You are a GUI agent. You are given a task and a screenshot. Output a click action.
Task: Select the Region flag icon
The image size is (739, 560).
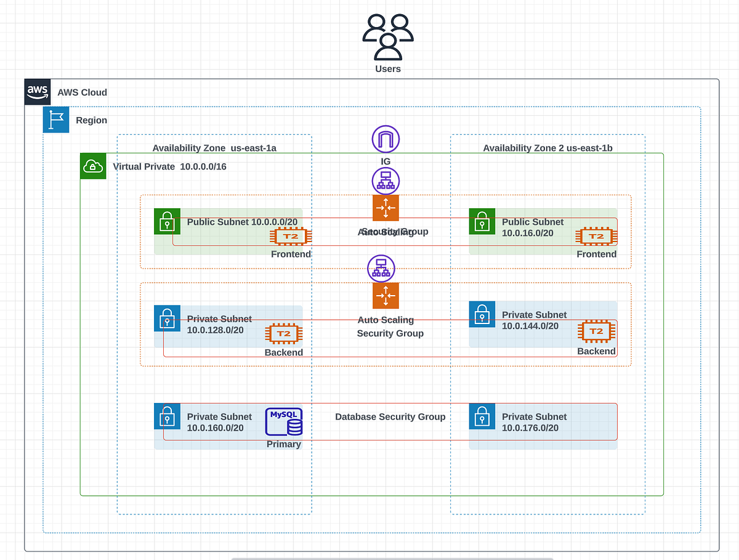(55, 120)
